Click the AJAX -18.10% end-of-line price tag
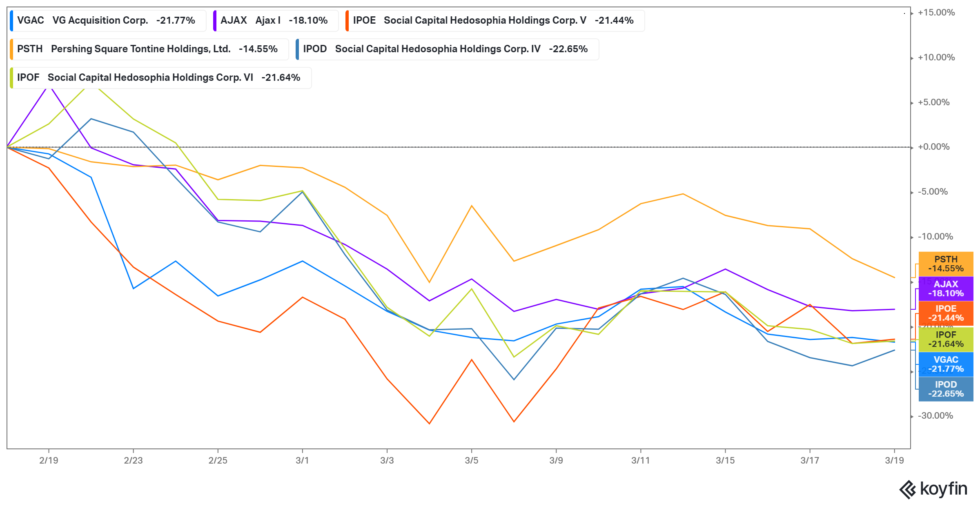The height and width of the screenshot is (506, 980). pos(946,289)
